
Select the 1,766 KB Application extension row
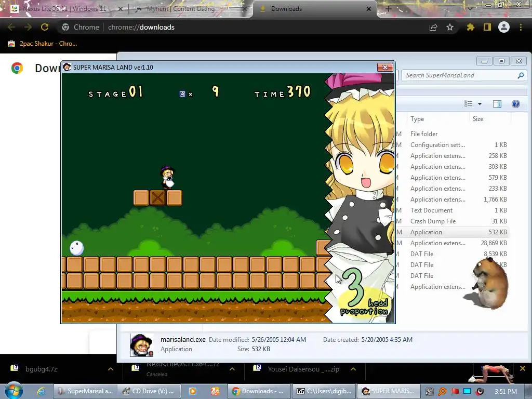point(453,199)
